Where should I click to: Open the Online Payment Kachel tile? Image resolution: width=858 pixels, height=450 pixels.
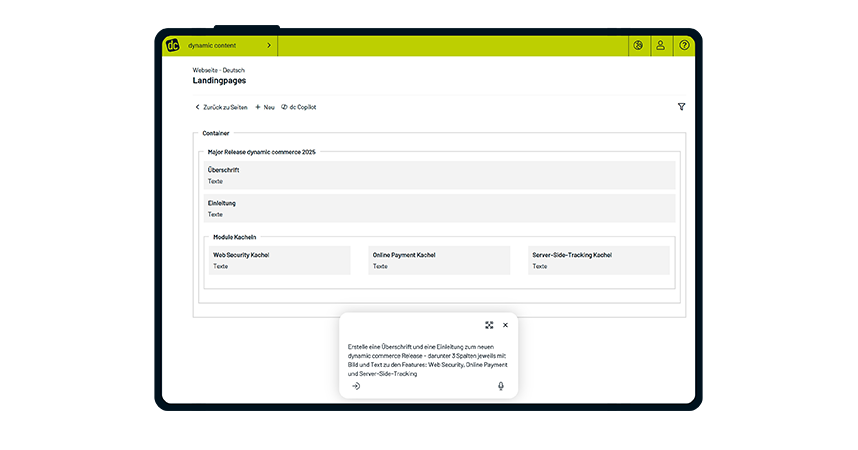(439, 261)
